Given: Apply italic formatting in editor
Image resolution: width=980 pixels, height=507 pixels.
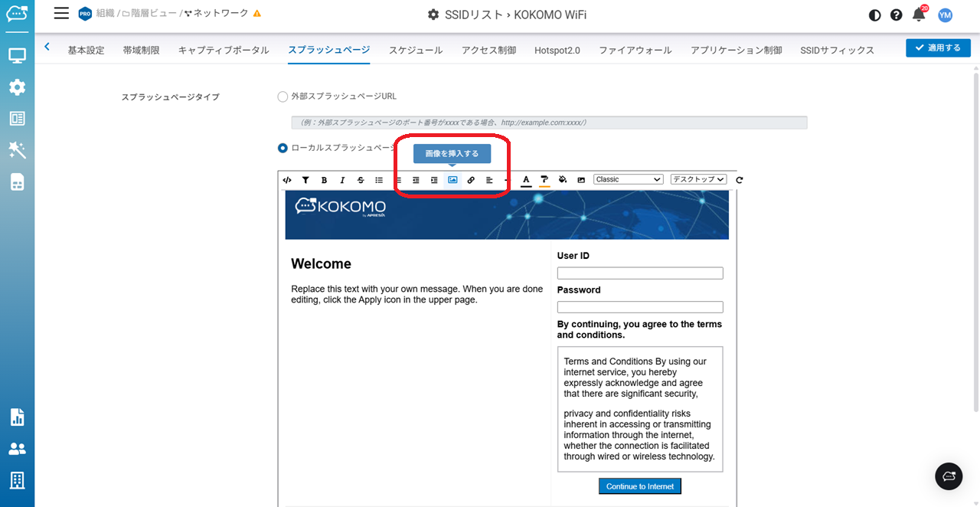Looking at the screenshot, I should click(x=342, y=180).
